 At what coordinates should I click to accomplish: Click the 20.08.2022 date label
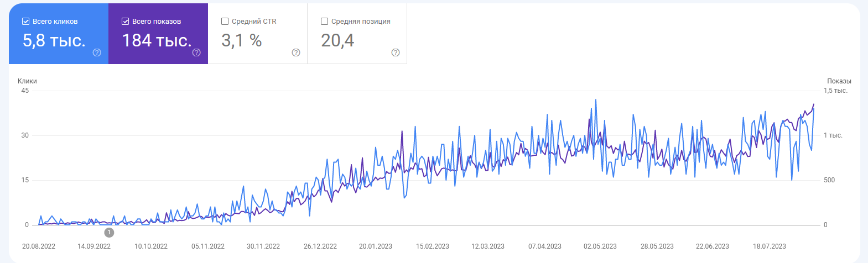tap(39, 246)
